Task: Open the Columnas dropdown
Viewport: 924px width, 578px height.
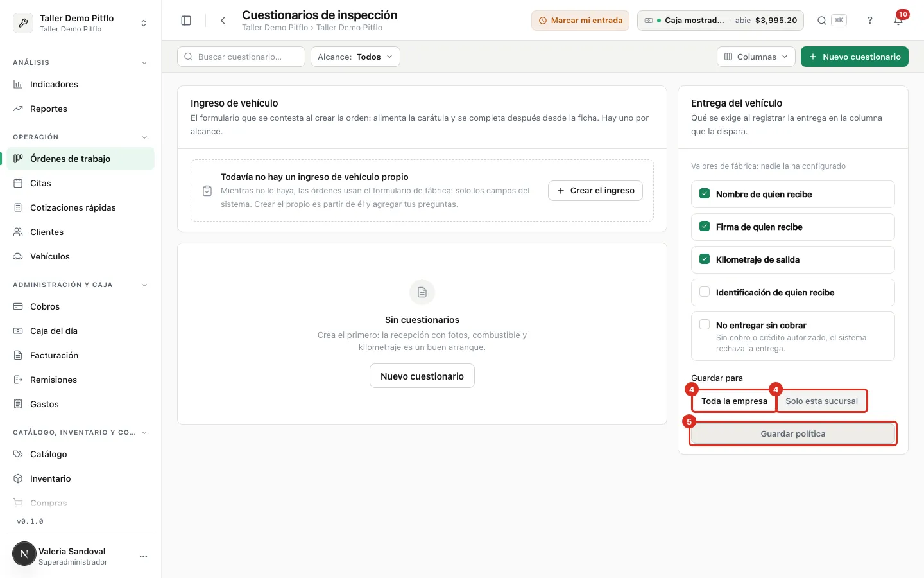Action: click(756, 57)
